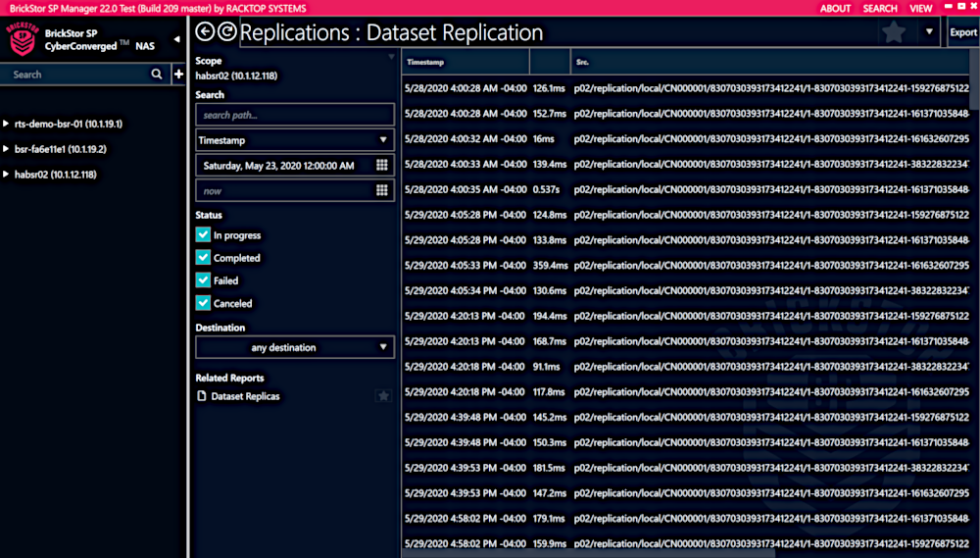980x558 pixels.
Task: Click the search magnifier icon in sidebar
Action: (157, 74)
